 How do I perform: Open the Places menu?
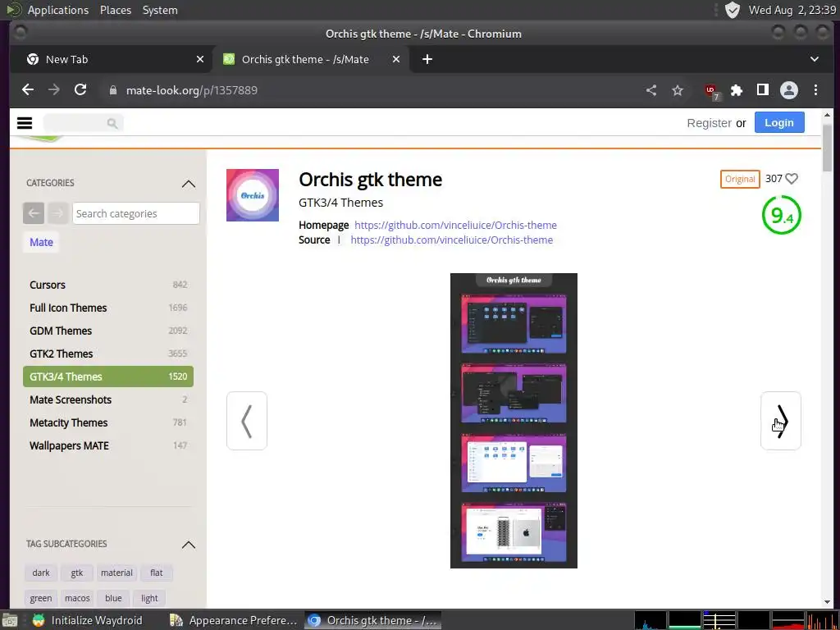[115, 10]
